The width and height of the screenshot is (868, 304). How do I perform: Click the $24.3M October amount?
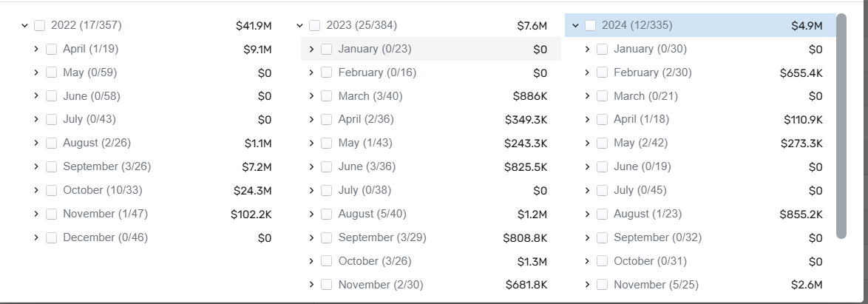253,190
